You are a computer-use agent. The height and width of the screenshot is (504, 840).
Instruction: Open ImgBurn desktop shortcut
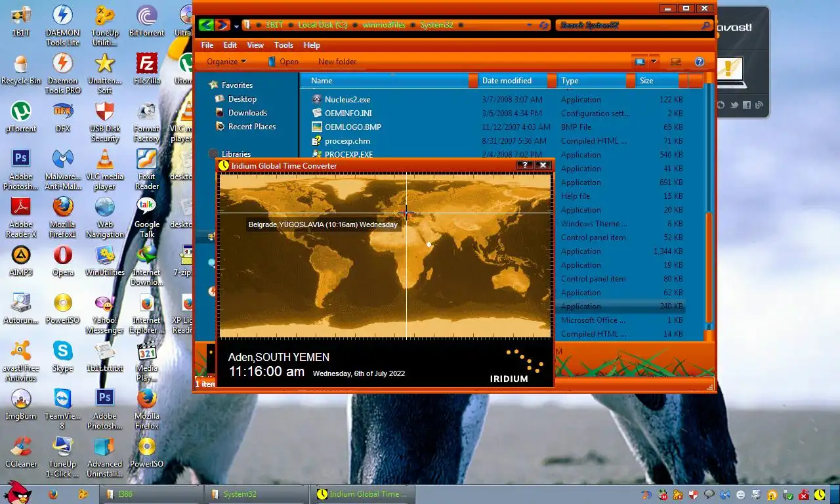tap(21, 404)
